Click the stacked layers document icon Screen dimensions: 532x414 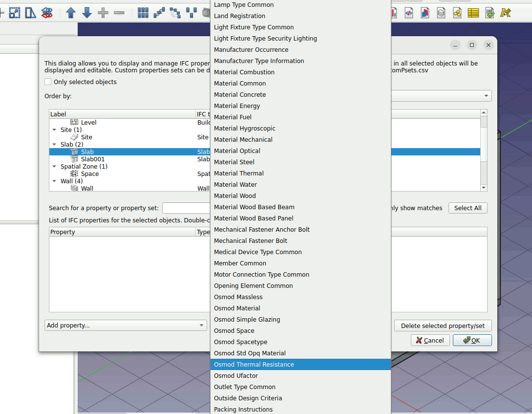pos(441,13)
